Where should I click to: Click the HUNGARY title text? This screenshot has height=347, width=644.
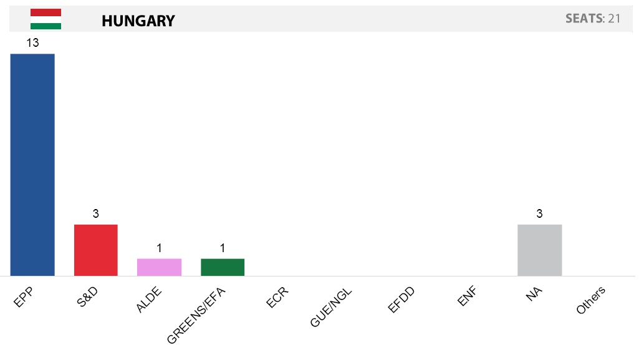pos(138,21)
